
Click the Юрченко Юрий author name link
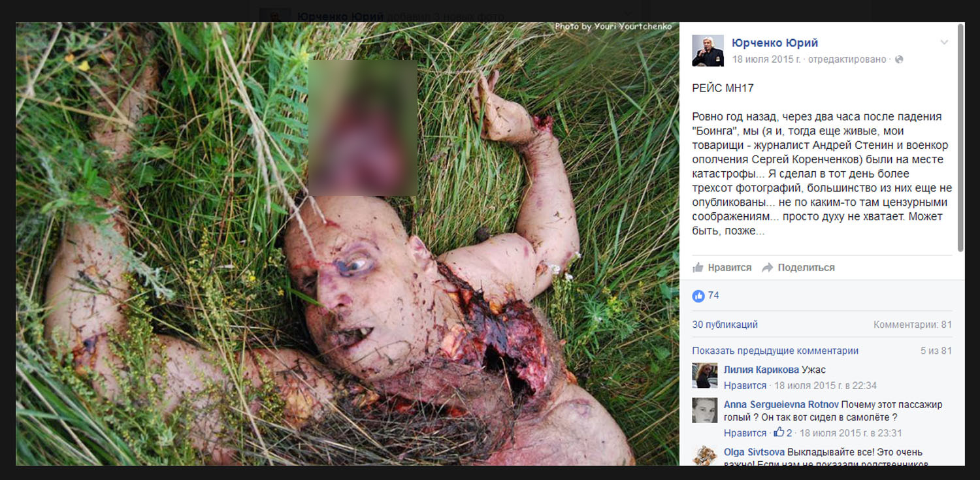[x=775, y=43]
